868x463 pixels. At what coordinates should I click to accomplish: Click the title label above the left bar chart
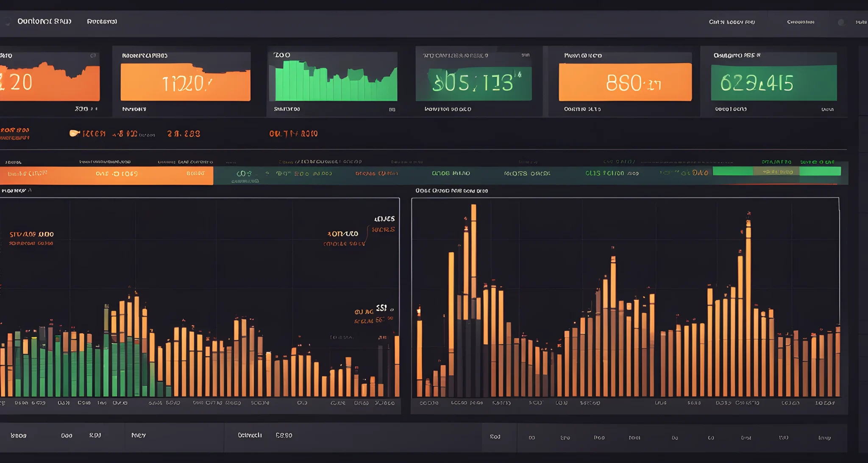coord(16,191)
